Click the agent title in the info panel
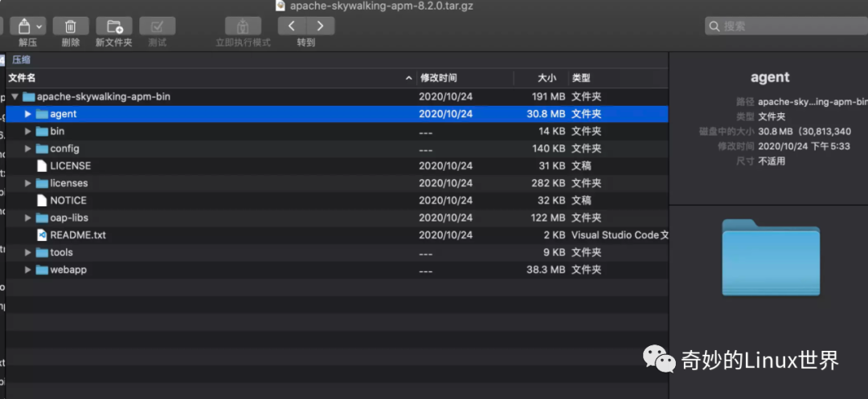This screenshot has height=399, width=868. click(770, 77)
